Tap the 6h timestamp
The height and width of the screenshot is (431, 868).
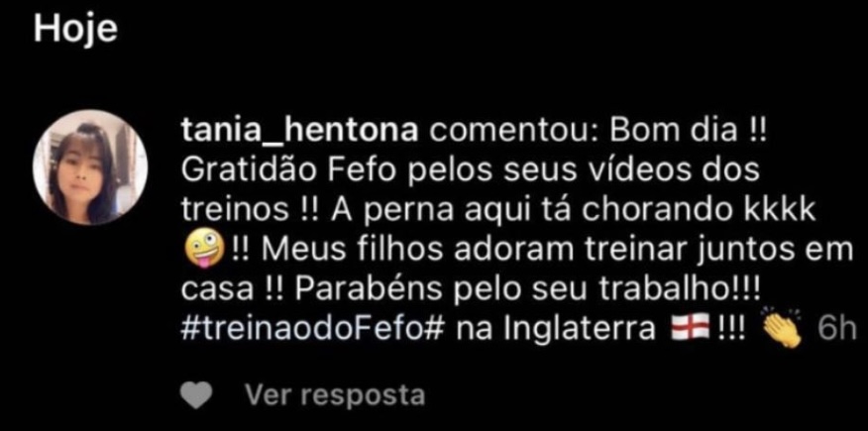(836, 330)
